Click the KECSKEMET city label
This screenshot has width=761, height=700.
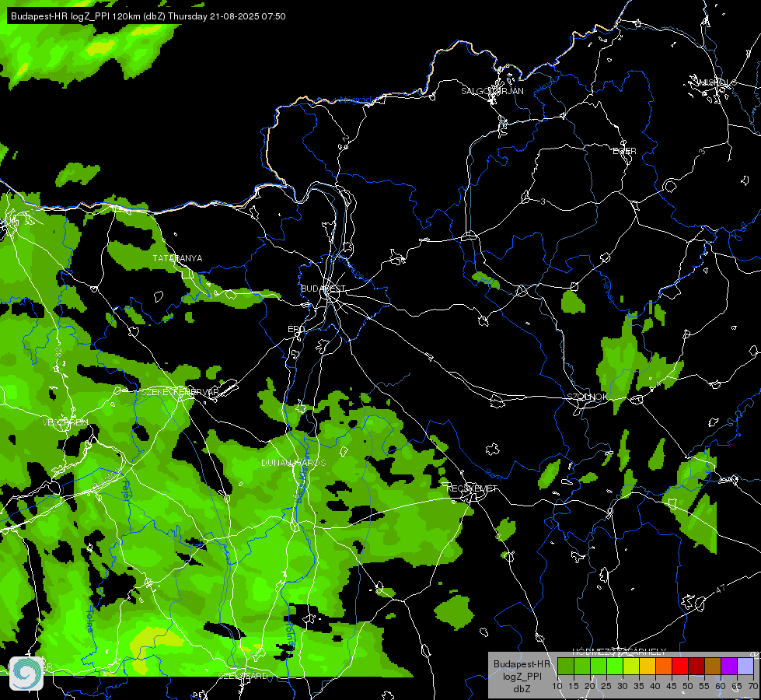point(473,488)
